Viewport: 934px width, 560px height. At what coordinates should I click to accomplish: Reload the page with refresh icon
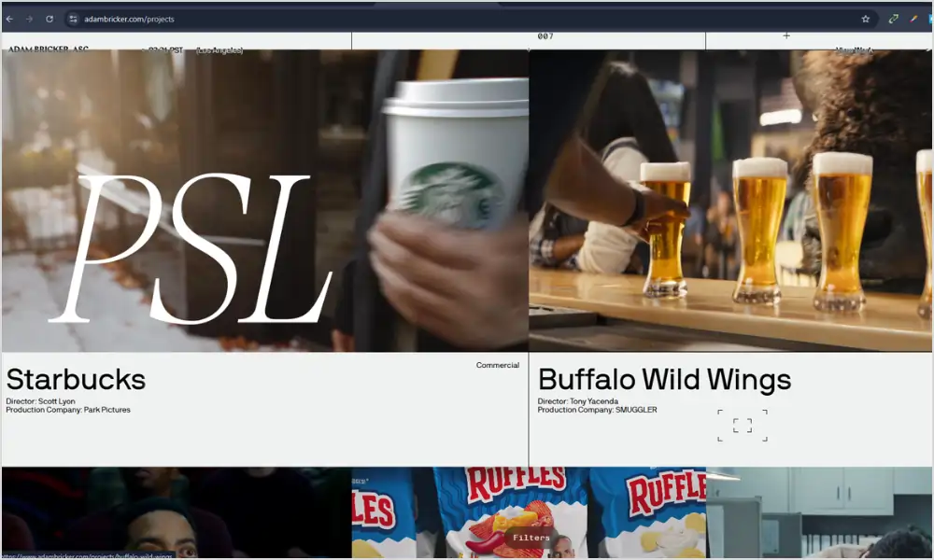point(50,19)
